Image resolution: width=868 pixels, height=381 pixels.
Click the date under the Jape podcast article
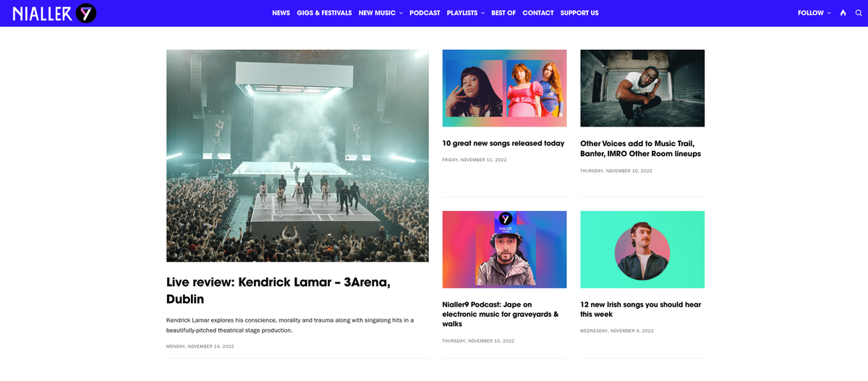pyautogui.click(x=478, y=341)
